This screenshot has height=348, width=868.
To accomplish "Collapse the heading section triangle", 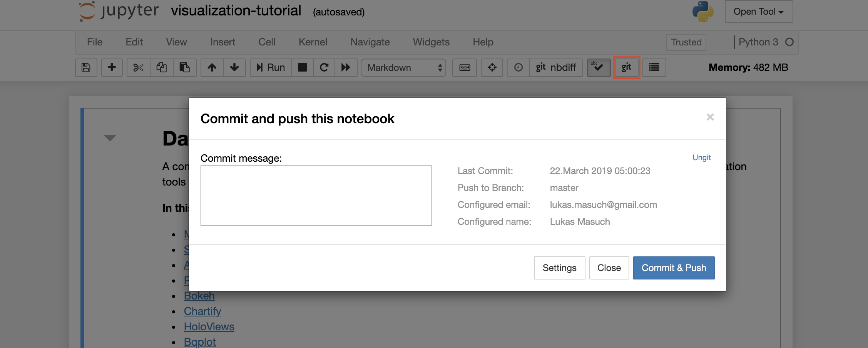I will 110,138.
